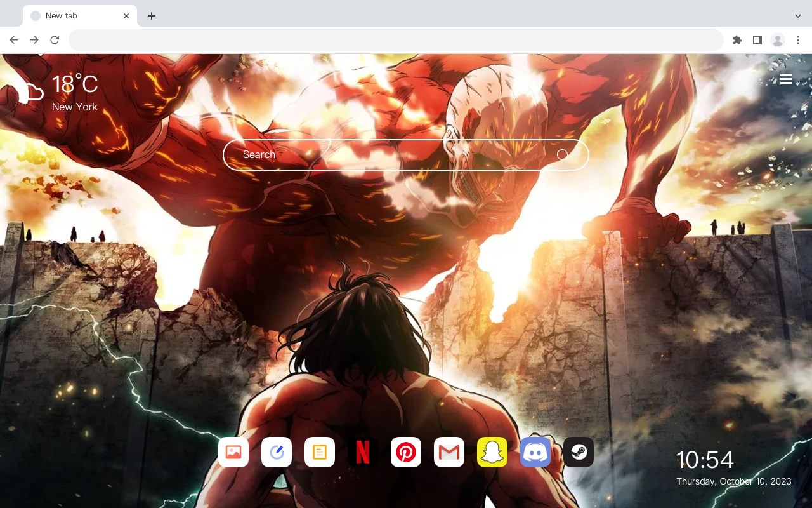Reload the current page

coord(55,40)
